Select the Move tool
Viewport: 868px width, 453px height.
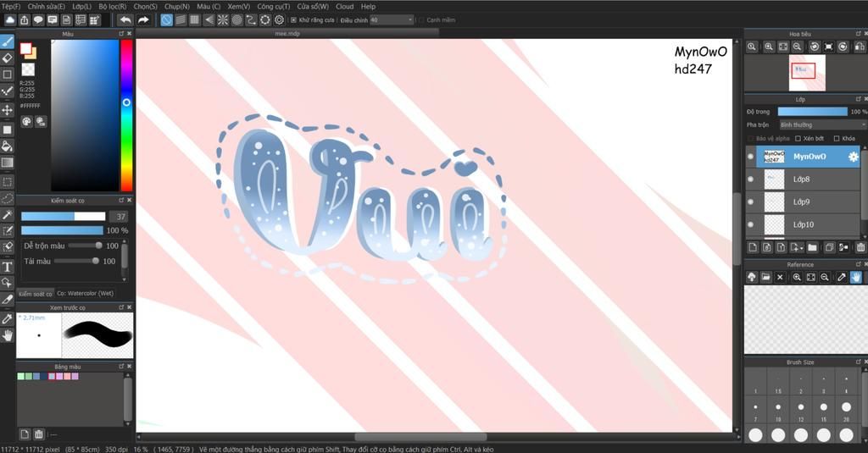(x=7, y=109)
